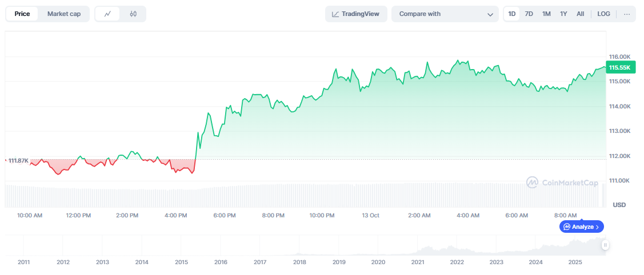Click 2014 on the history timeline
Screen dimensions: 644x275
(142, 262)
